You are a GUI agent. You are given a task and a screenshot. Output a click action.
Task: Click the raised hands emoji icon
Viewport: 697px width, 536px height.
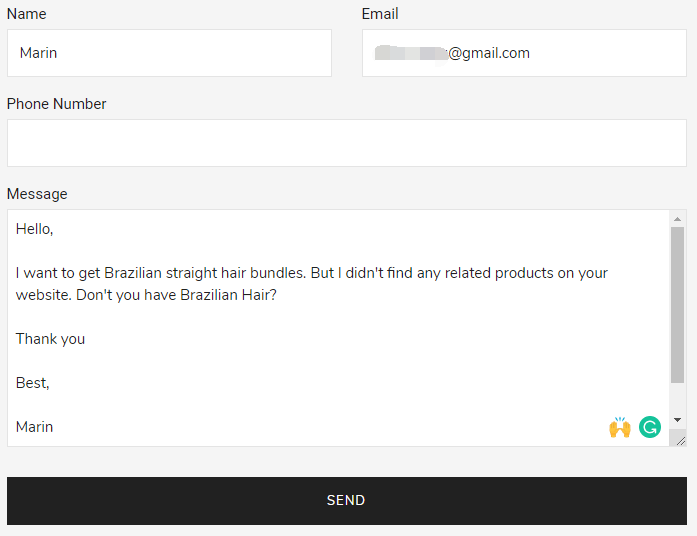tap(620, 427)
